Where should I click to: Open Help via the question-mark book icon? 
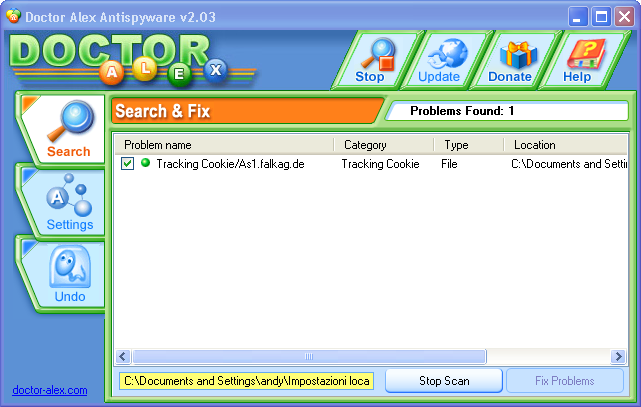586,54
